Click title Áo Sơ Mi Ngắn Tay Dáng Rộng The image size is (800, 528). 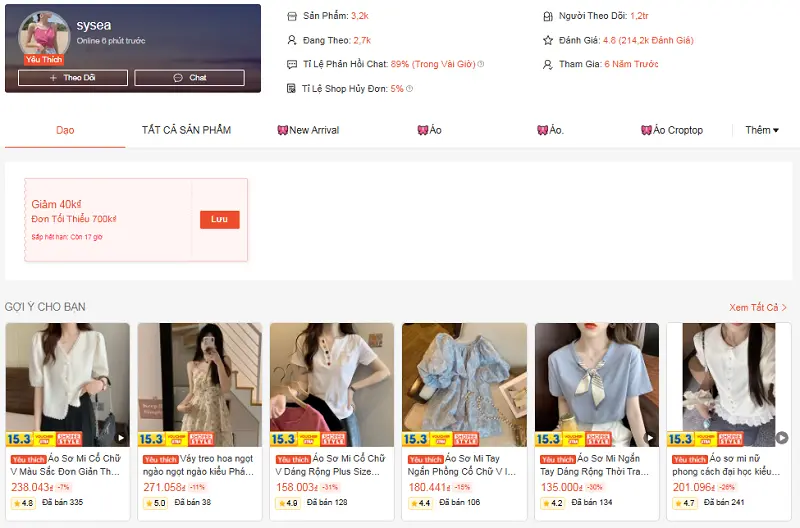click(x=595, y=465)
